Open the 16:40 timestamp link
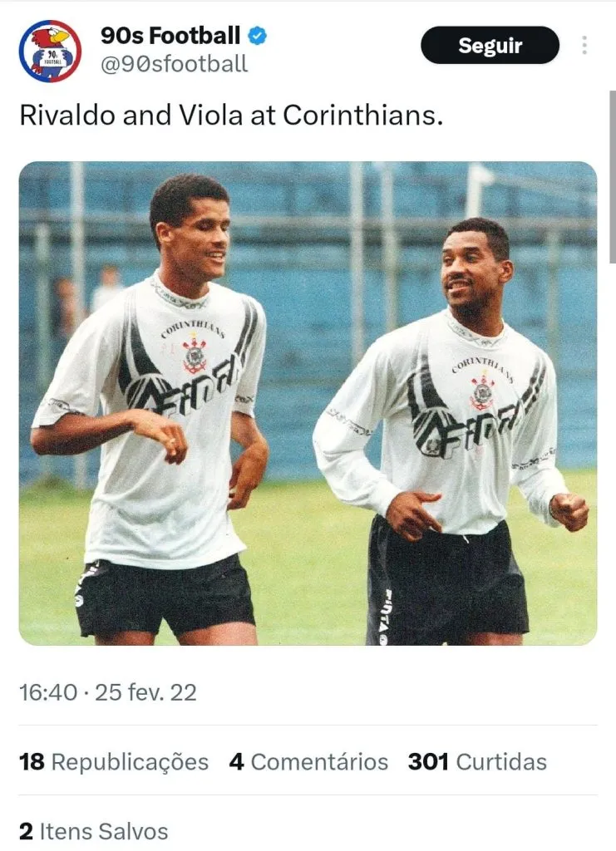The width and height of the screenshot is (616, 851). coord(48,692)
